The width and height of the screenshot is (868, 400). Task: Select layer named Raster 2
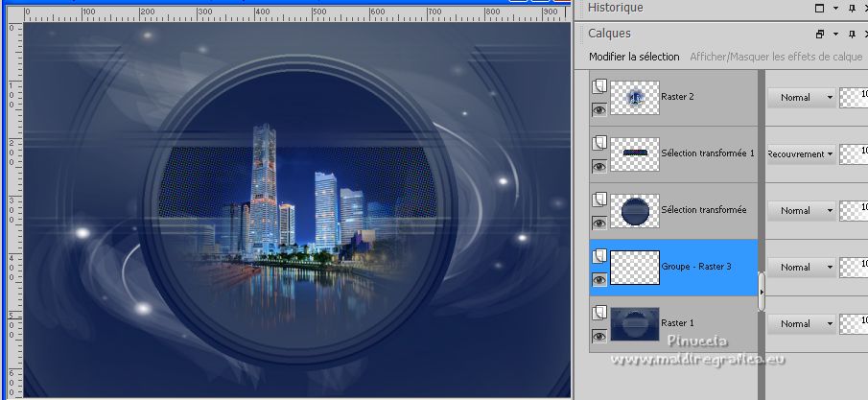pyautogui.click(x=677, y=96)
